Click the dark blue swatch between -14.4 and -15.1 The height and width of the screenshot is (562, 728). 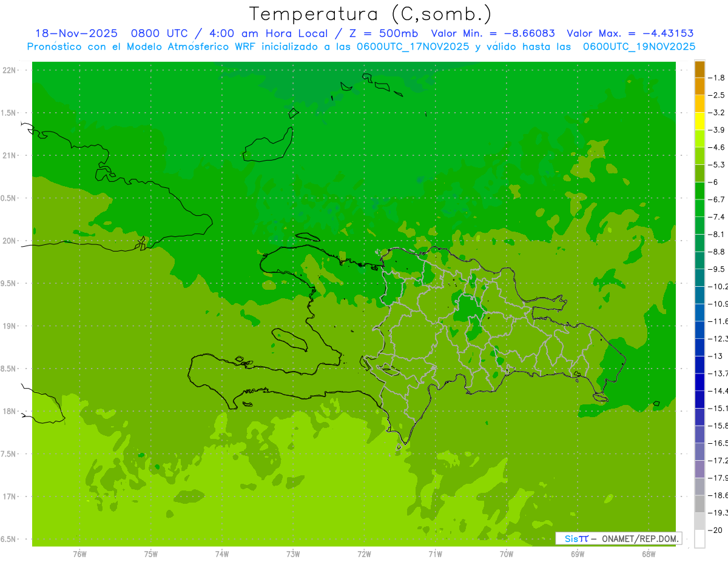699,400
